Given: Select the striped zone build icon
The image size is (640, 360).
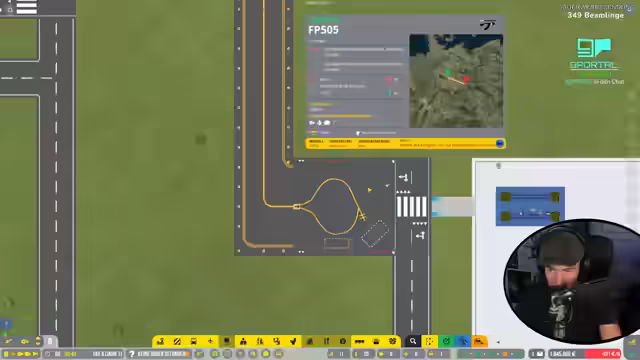Looking at the screenshot, I should coord(177,341).
